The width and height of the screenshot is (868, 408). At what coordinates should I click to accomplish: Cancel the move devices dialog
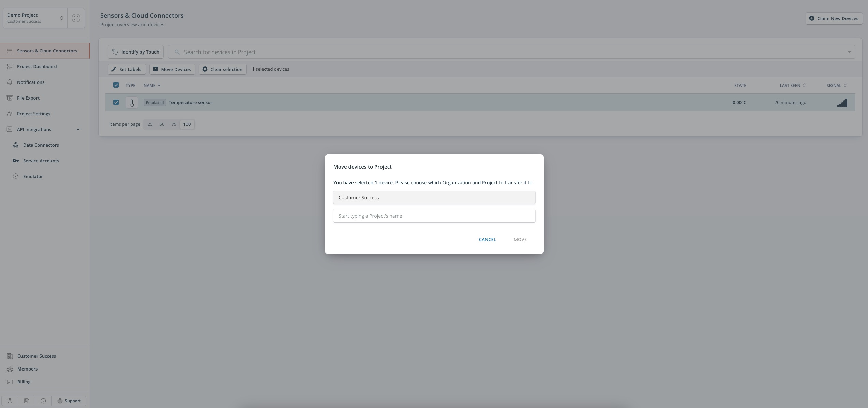click(x=487, y=239)
